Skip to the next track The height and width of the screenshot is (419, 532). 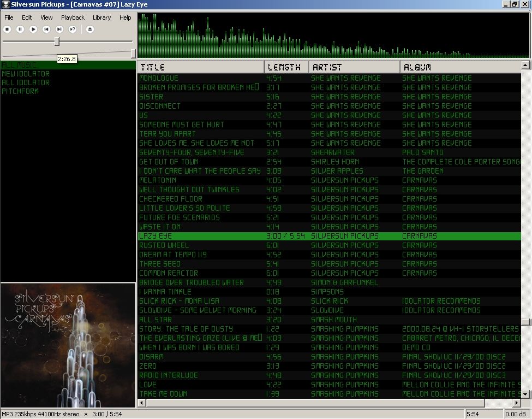coord(59,29)
